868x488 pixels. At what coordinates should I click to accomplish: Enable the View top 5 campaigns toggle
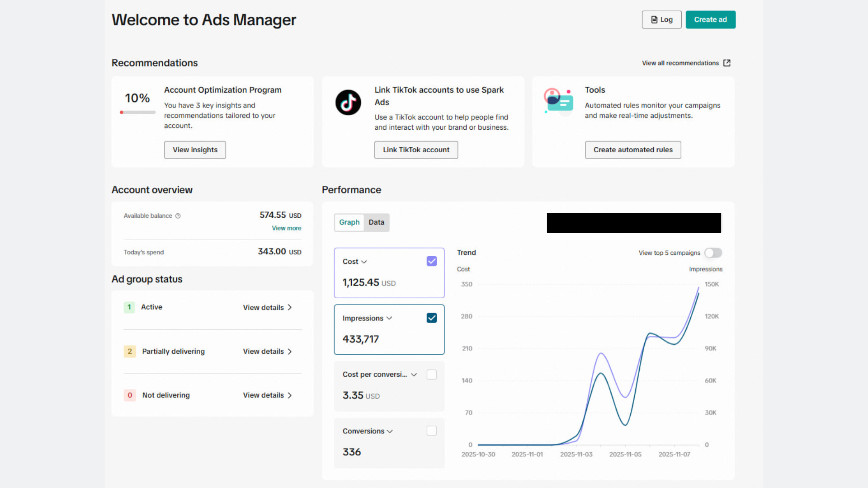tap(713, 253)
